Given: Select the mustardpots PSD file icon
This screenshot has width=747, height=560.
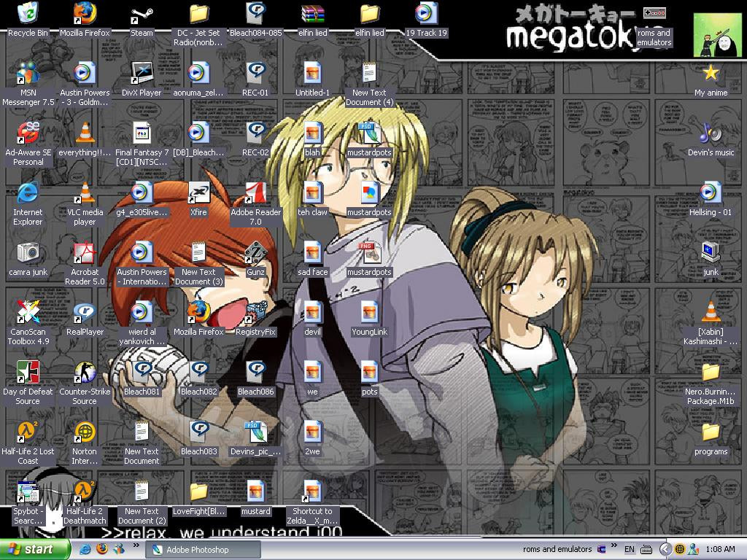Looking at the screenshot, I should point(369,133).
